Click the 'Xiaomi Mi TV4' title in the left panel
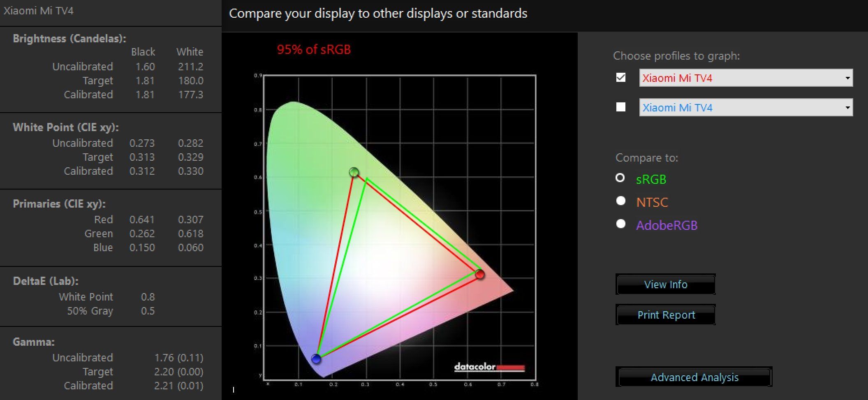This screenshot has height=400, width=868. tap(39, 11)
